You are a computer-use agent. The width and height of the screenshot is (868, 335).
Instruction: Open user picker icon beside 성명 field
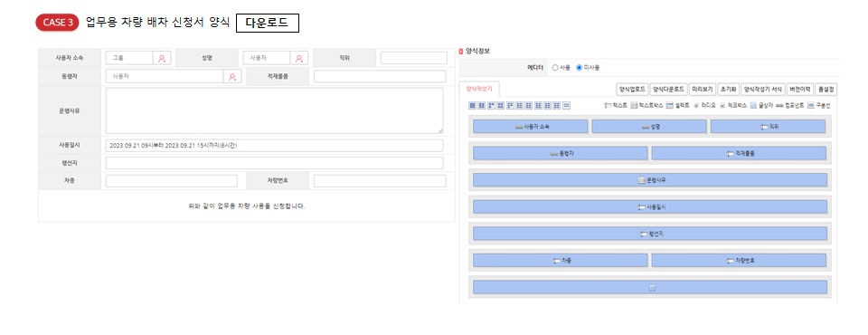(299, 58)
